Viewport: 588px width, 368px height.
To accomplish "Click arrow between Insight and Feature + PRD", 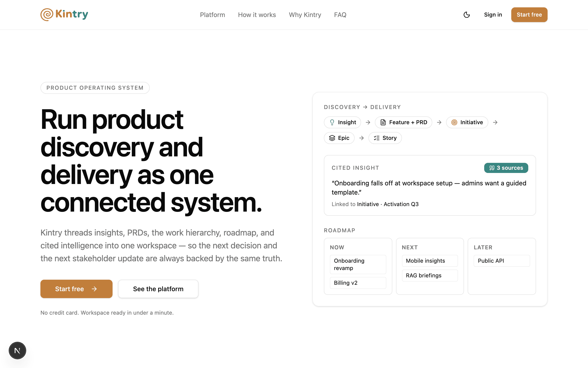I will point(368,122).
